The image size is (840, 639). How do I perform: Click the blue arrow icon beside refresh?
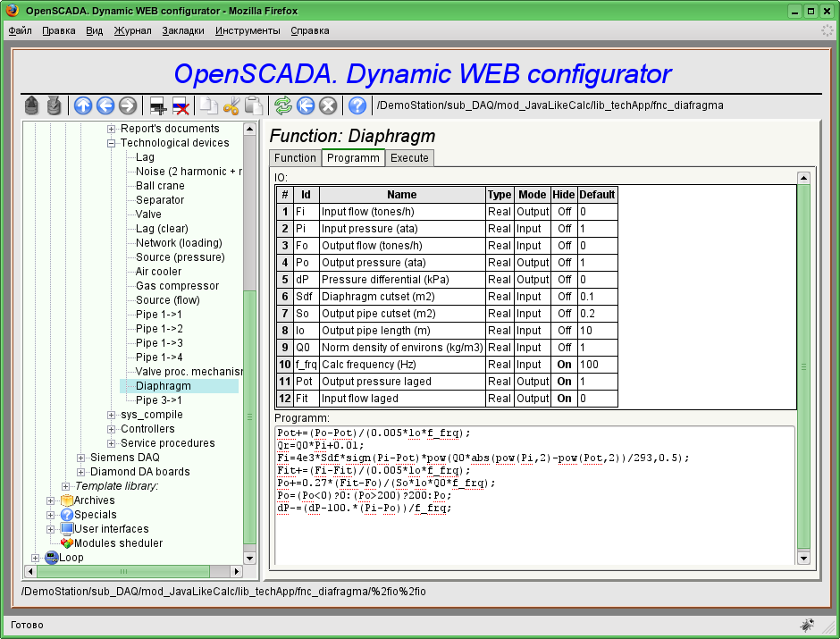(x=306, y=105)
